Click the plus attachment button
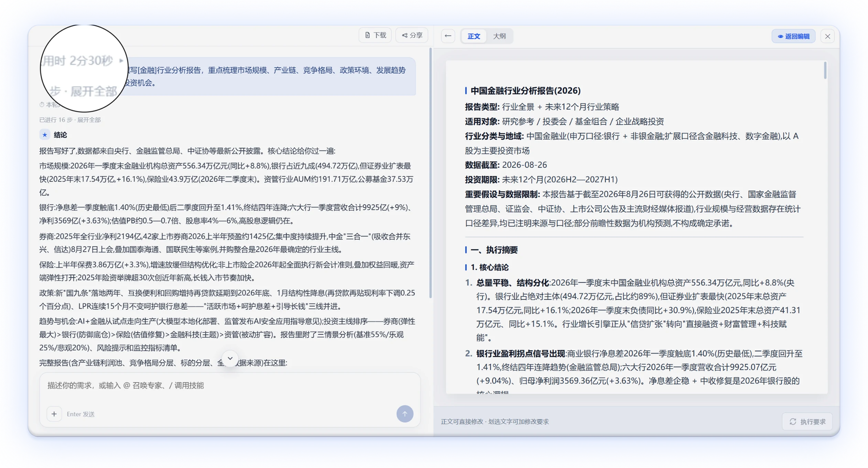Viewport: 868px width, 468px height. tap(54, 414)
